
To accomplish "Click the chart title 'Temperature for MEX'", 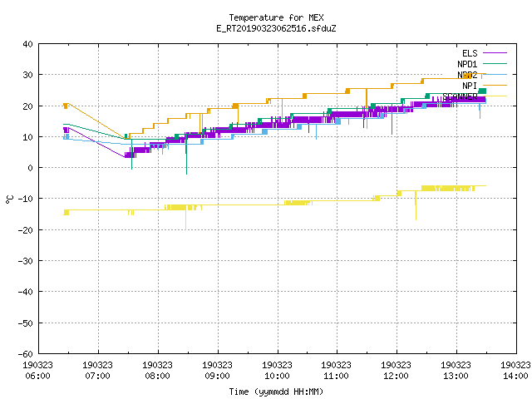I will pos(276,17).
